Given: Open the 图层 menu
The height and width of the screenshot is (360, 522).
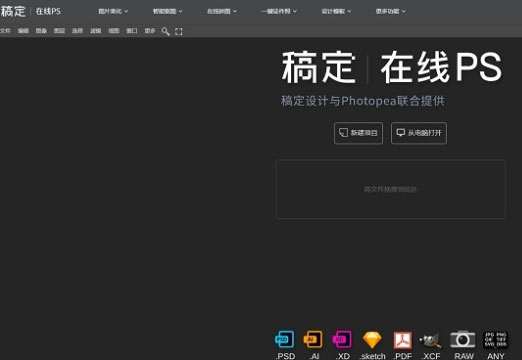Looking at the screenshot, I should [59, 31].
